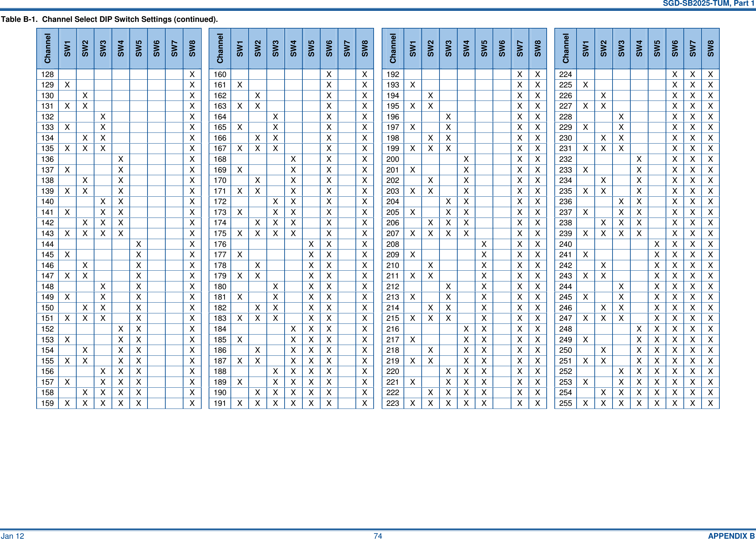Click page number 74 in the footer
This screenshot has width=756, height=539.
(x=378, y=536)
